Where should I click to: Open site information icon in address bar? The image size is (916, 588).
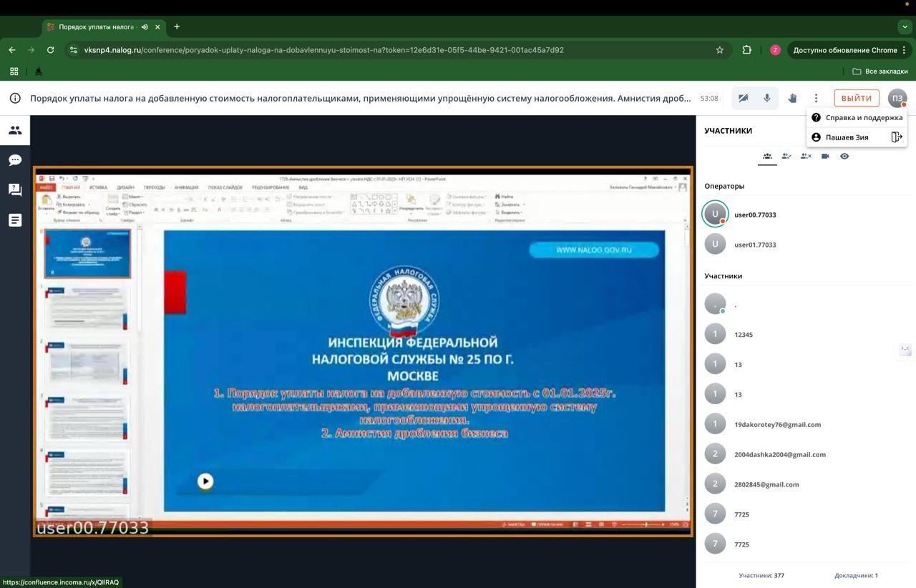[x=73, y=50]
